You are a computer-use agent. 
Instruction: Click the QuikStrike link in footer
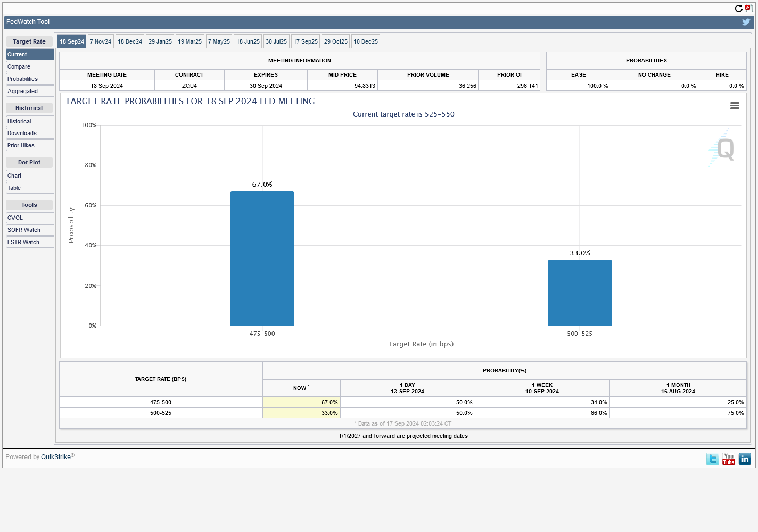56,457
